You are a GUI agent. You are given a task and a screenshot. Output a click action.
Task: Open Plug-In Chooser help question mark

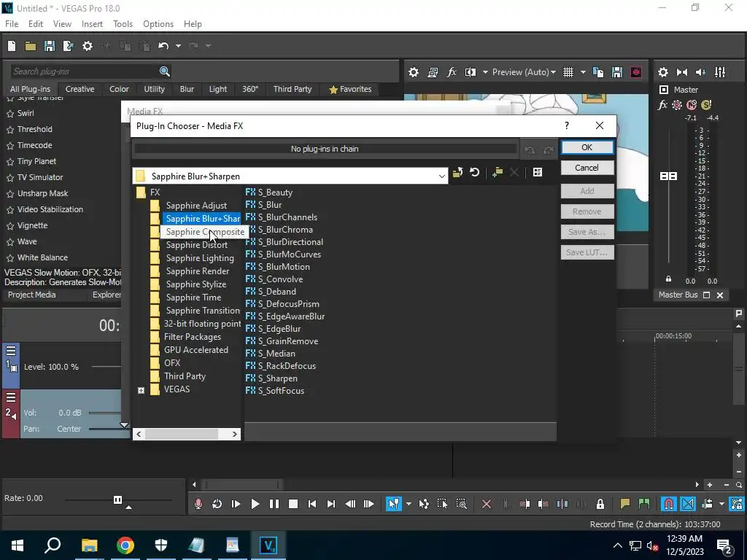tap(566, 125)
